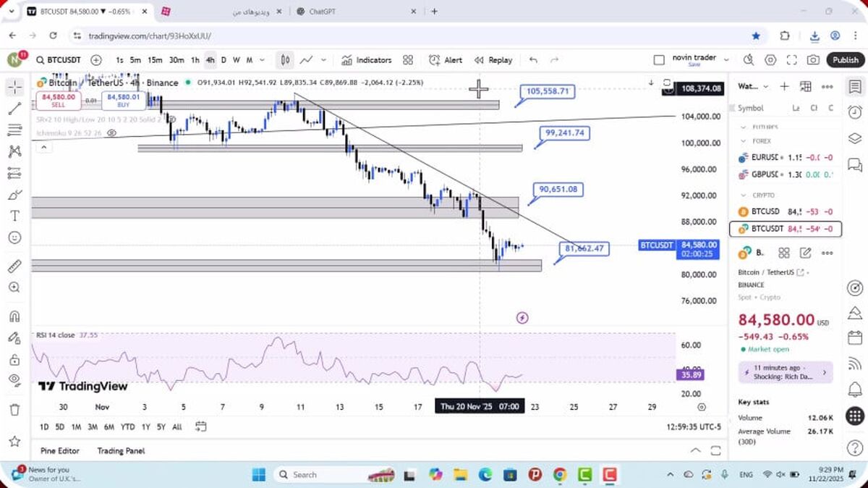868x488 pixels.
Task: Open watchlist advanced view icon
Action: coord(806,86)
